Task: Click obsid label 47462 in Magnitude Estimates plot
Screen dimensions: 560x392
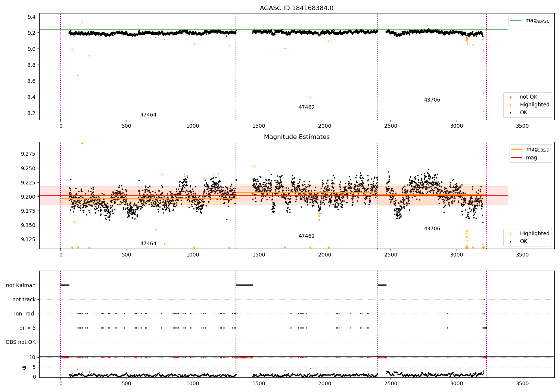Action: pyautogui.click(x=307, y=236)
